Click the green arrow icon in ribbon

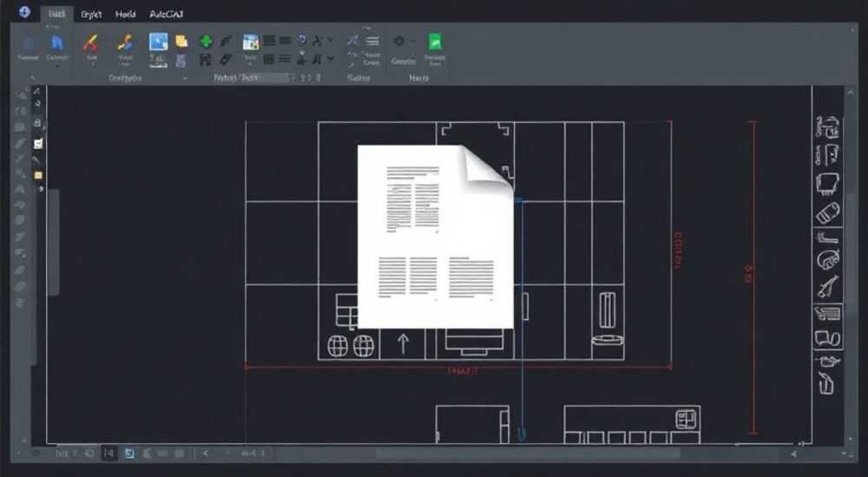click(206, 41)
